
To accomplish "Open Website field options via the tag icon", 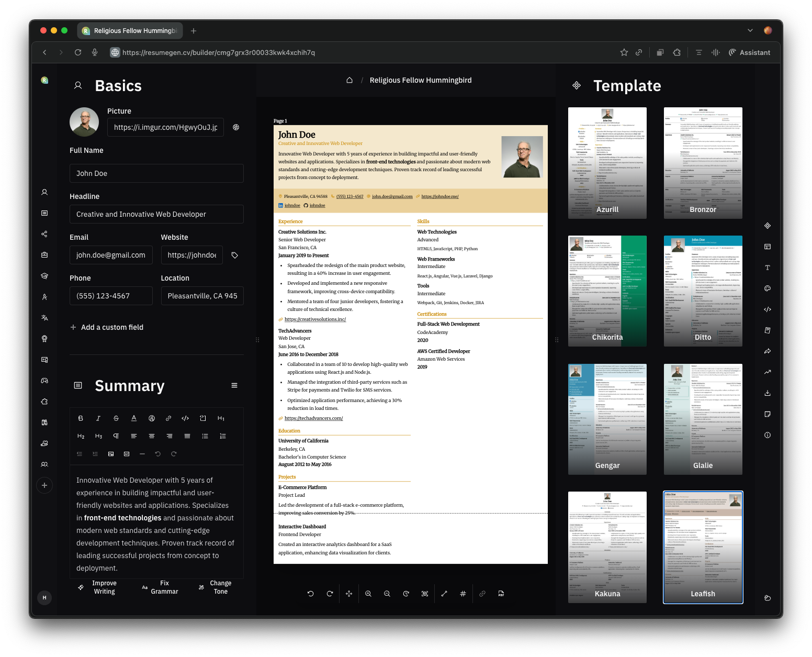I will tap(235, 255).
